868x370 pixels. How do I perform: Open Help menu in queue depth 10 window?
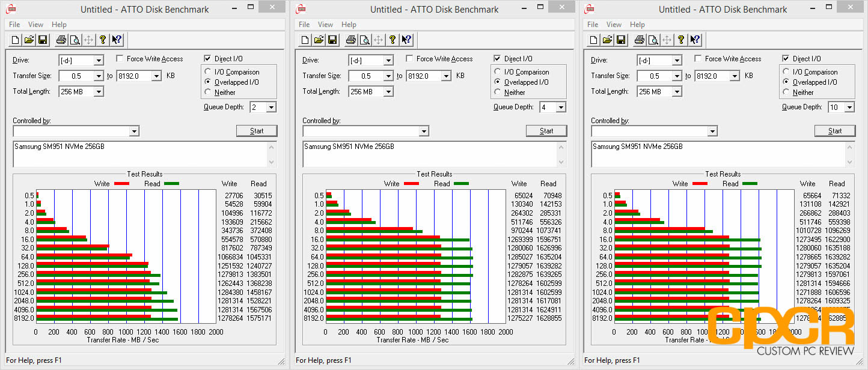(637, 25)
